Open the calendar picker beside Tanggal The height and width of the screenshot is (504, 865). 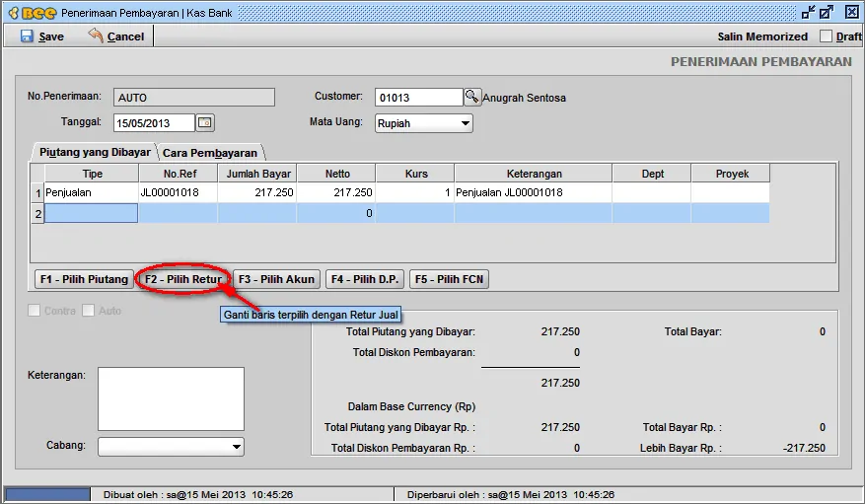[x=205, y=123]
